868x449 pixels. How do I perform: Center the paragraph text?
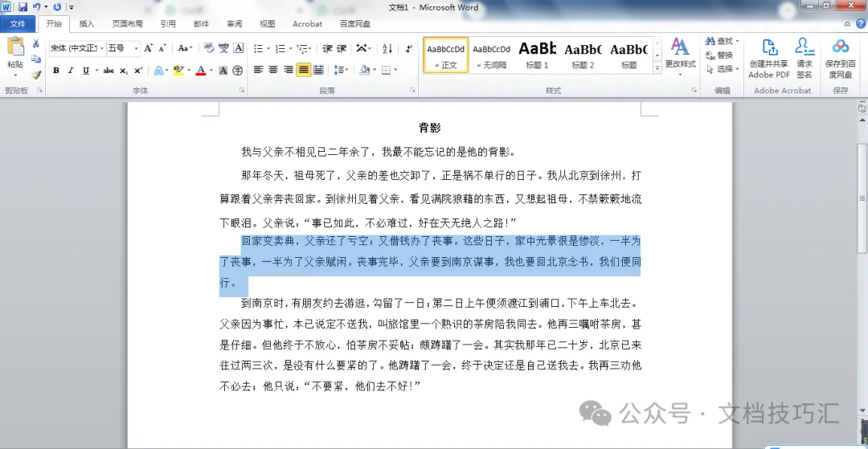(273, 70)
